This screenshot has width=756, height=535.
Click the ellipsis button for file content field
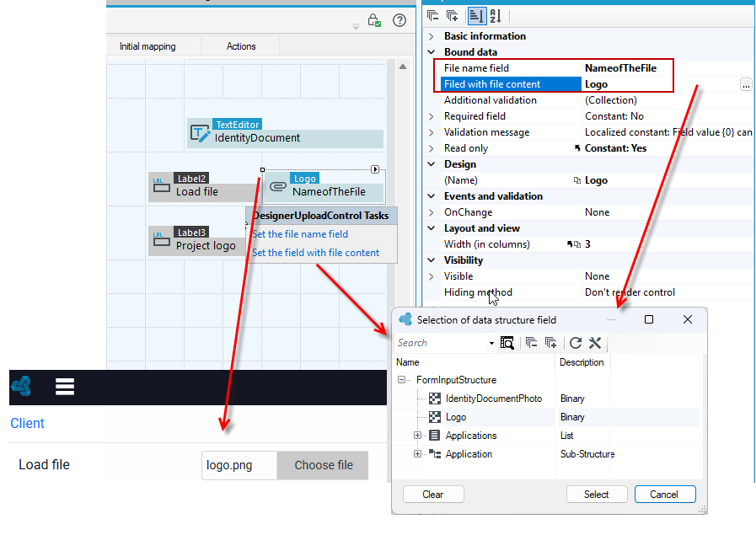click(x=746, y=85)
